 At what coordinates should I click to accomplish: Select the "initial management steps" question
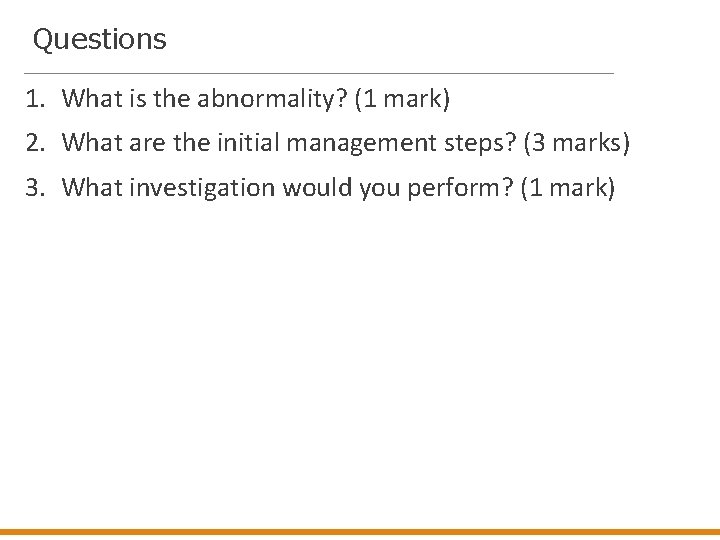(x=345, y=143)
